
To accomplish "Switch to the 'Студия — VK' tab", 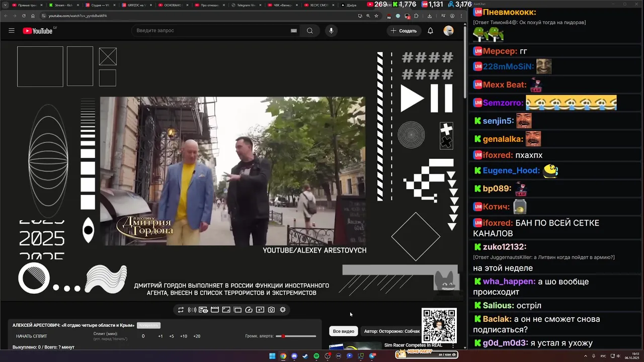I will (x=101, y=5).
